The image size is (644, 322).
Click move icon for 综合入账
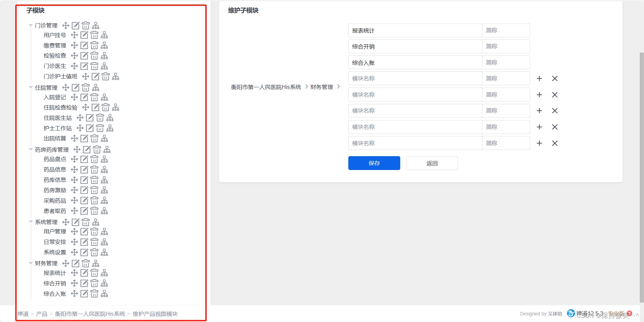(x=74, y=294)
